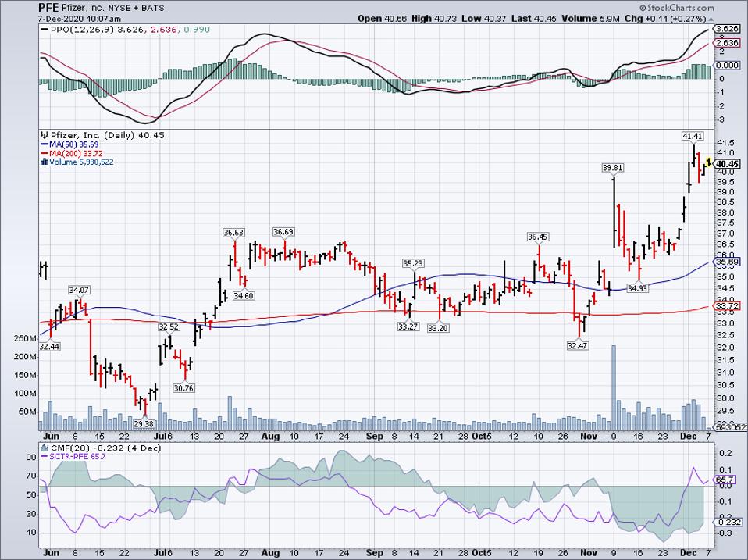Click the 40.45 last-price tag on right axis
Screen dimensions: 748x560
point(728,164)
